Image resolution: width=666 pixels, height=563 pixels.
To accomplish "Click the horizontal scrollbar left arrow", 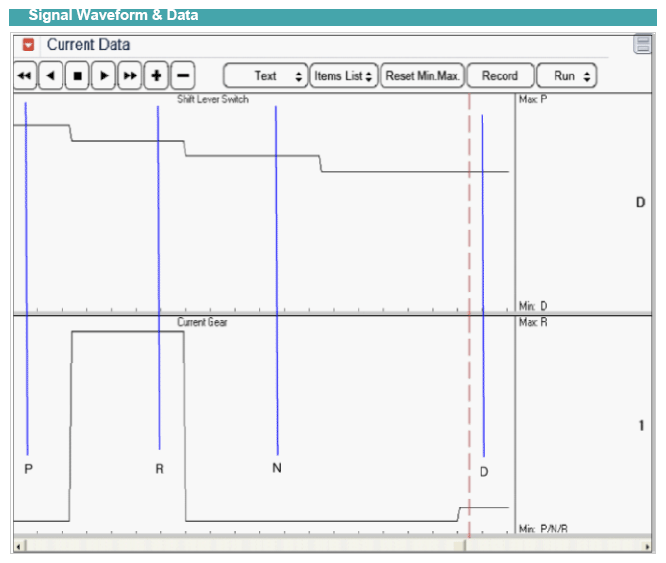I will click(x=19, y=545).
